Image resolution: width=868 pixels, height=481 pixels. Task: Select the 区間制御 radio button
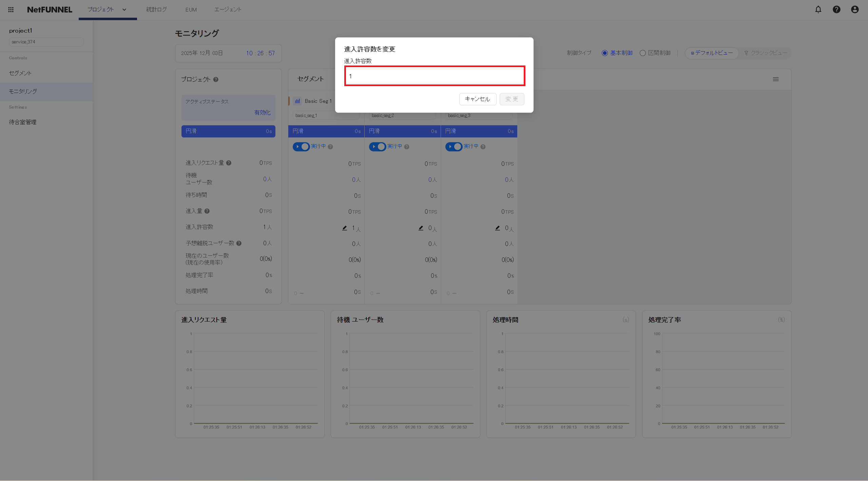642,53
